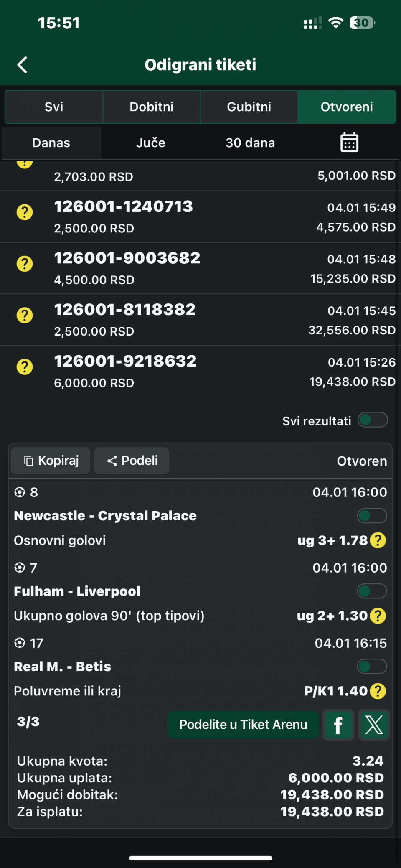Expand ticket 126001-8118382

(x=200, y=320)
